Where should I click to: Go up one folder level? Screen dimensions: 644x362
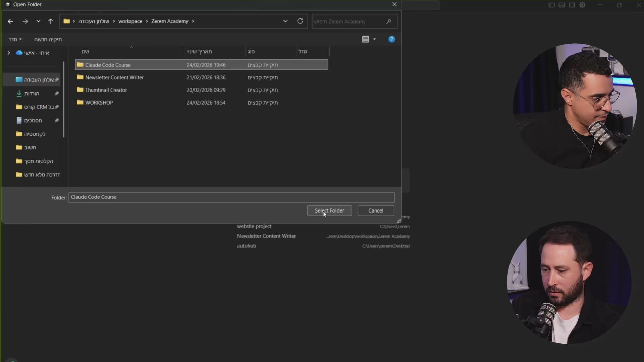point(51,21)
